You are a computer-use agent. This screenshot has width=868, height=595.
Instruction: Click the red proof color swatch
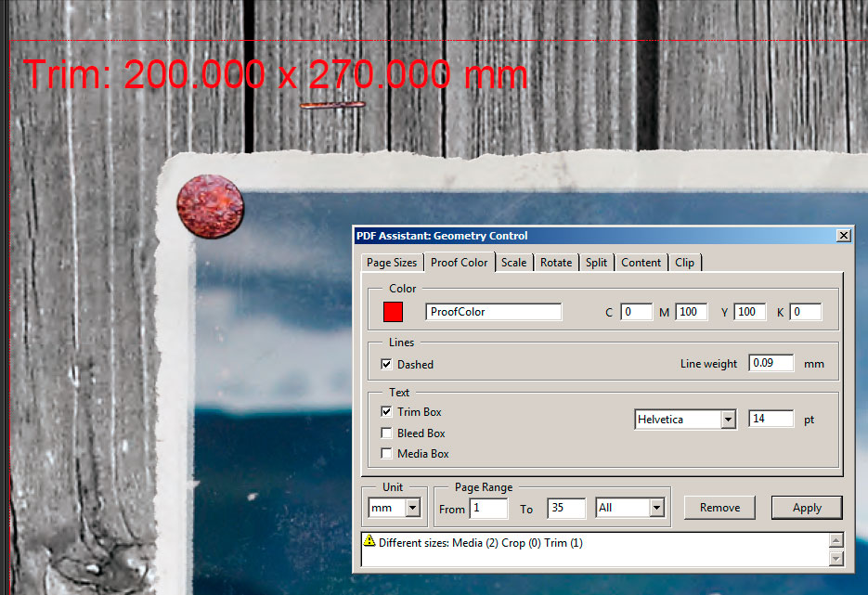click(393, 312)
